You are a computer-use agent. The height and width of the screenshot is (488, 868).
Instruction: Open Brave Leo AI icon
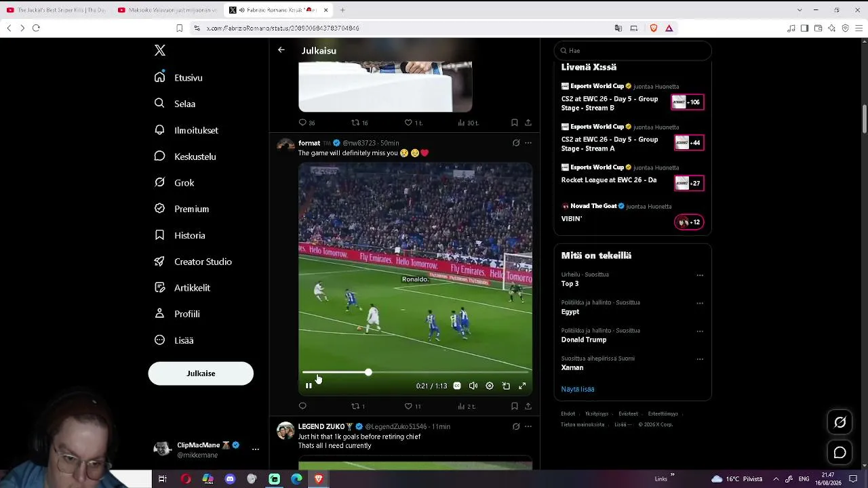coord(831,28)
